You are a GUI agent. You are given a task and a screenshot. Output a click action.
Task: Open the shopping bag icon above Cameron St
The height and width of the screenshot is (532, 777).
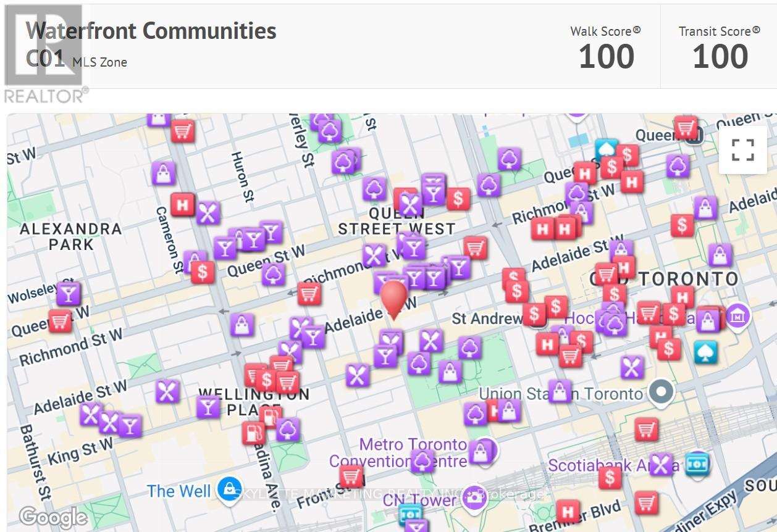(x=163, y=173)
